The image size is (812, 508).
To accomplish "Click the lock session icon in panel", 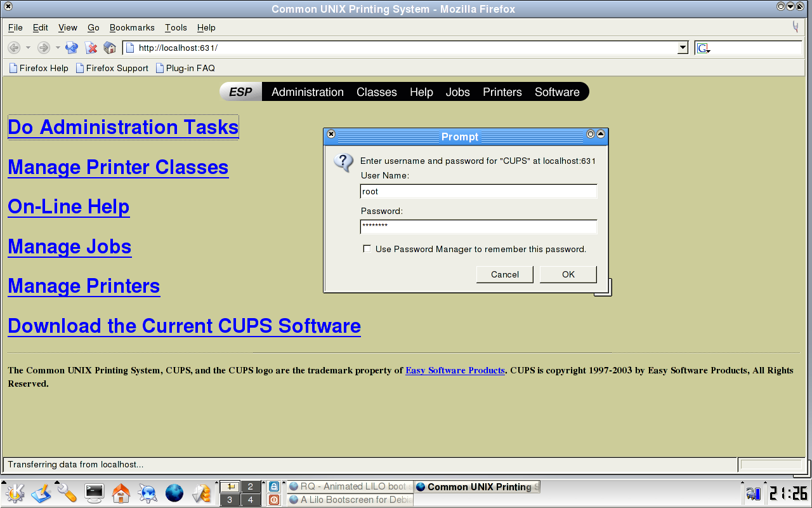I will click(x=273, y=486).
